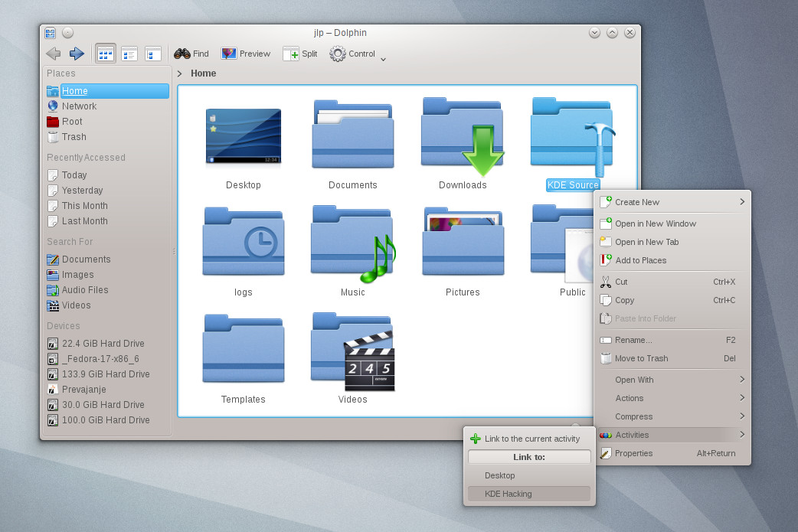Choose Move to Trash
The image size is (798, 532).
click(672, 358)
